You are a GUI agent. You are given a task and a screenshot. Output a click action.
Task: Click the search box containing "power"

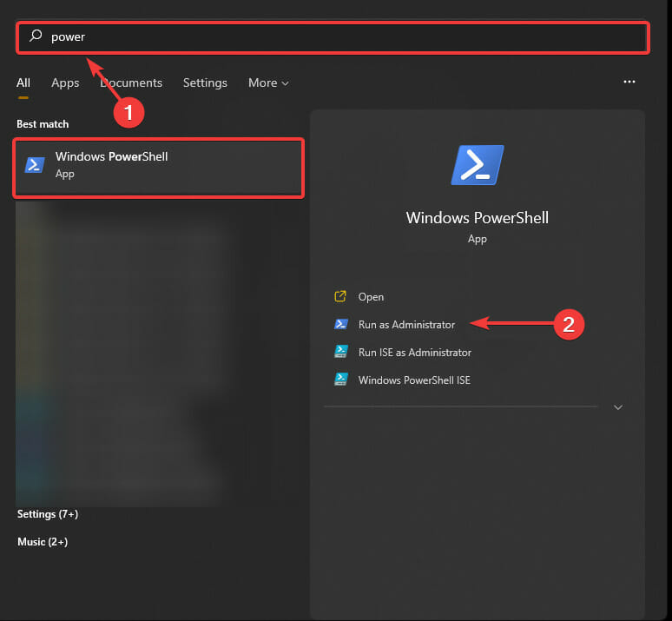(x=347, y=37)
